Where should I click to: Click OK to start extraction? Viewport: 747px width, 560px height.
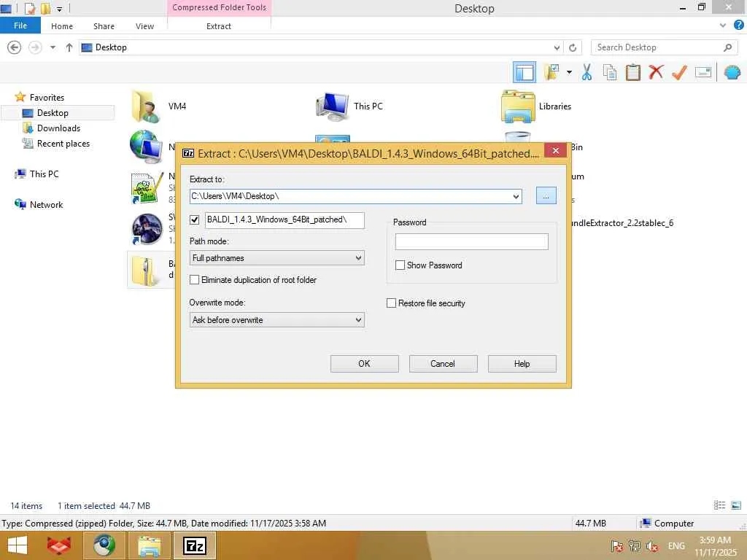pyautogui.click(x=365, y=364)
